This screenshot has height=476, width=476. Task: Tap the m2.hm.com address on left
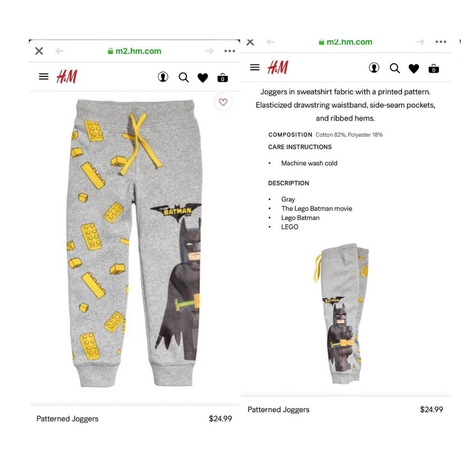point(134,51)
